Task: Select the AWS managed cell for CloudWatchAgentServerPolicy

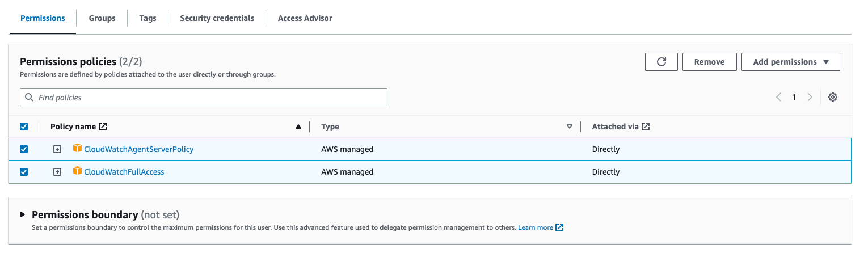Action: [x=347, y=149]
